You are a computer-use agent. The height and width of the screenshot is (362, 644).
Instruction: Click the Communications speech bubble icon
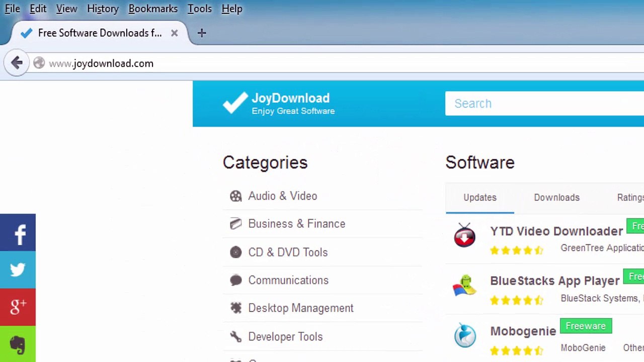click(235, 280)
